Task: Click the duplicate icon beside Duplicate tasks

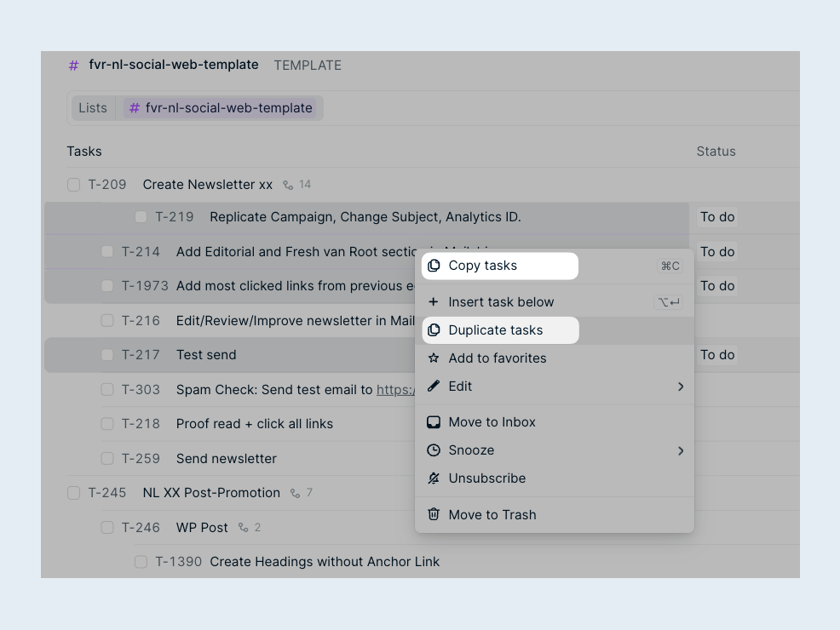Action: [434, 330]
